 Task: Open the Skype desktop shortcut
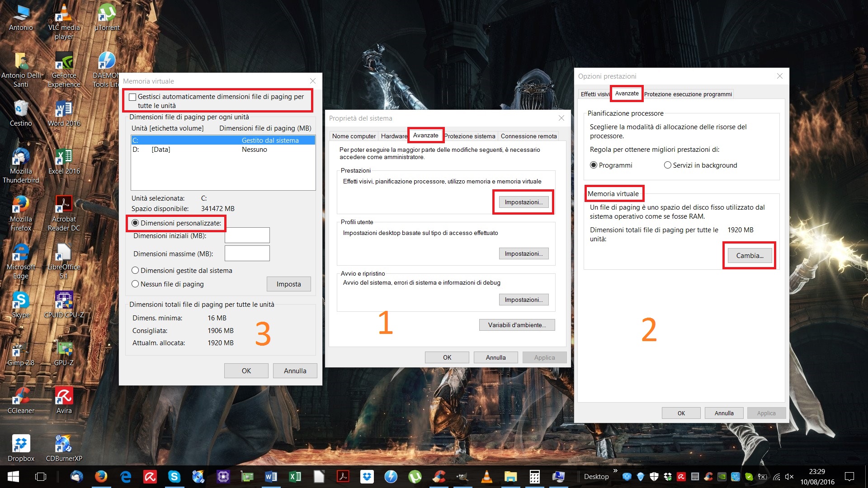tap(21, 305)
